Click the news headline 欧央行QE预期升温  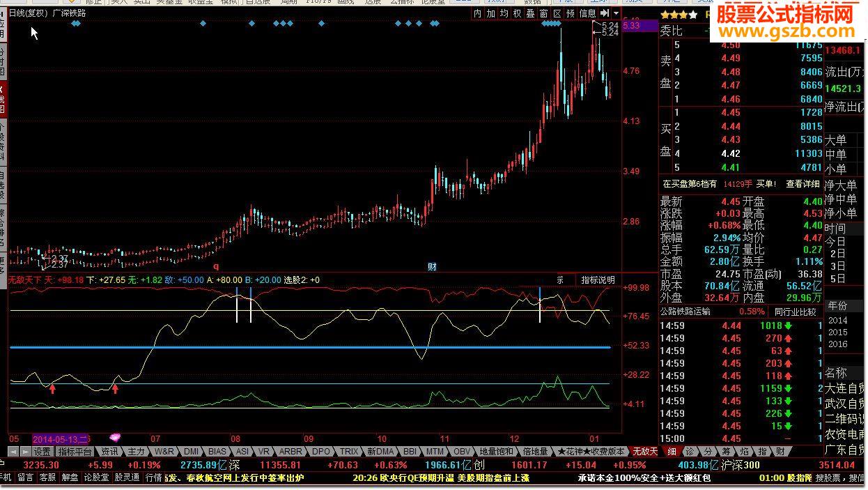(419, 477)
